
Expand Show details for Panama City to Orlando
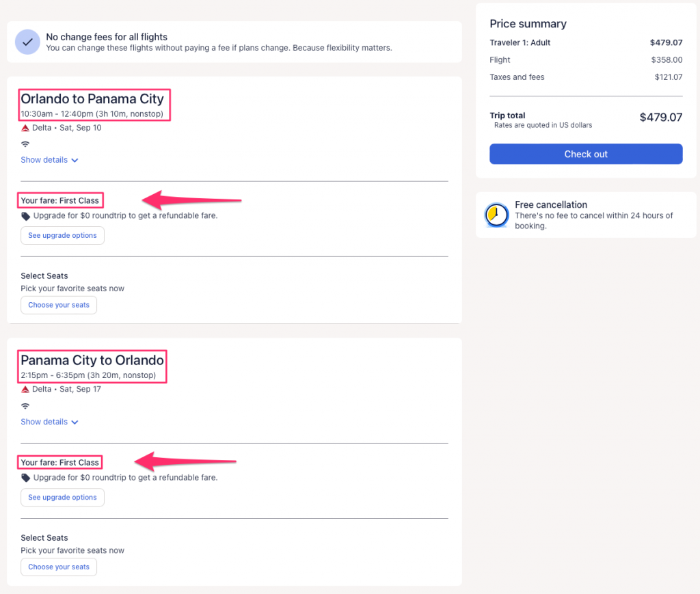49,422
